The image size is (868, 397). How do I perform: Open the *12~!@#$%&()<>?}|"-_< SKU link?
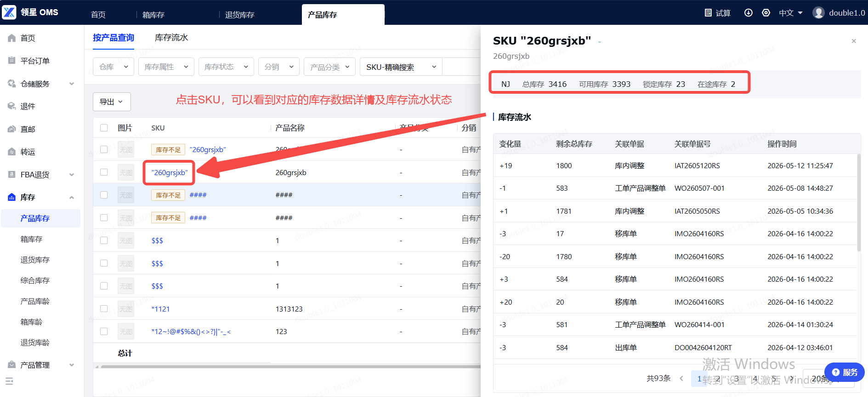tap(191, 331)
